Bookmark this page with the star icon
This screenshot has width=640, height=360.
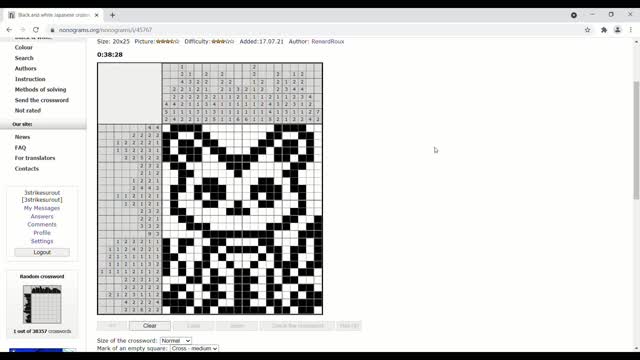tap(587, 30)
